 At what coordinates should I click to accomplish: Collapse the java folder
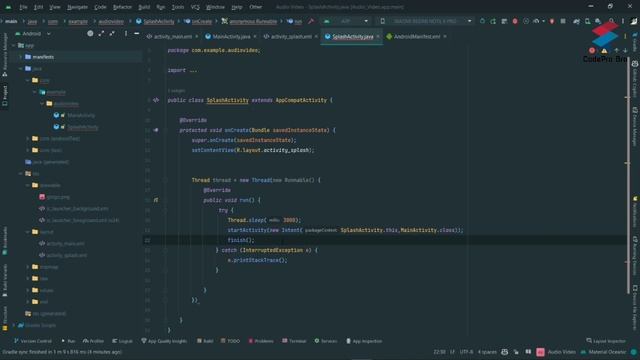pyautogui.click(x=21, y=69)
